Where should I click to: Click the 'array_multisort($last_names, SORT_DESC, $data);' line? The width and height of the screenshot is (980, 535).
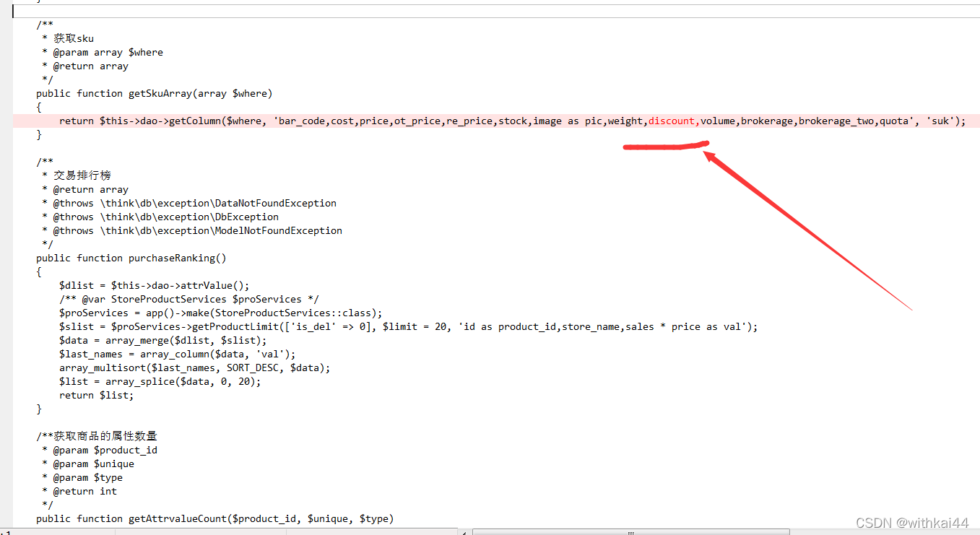[195, 367]
